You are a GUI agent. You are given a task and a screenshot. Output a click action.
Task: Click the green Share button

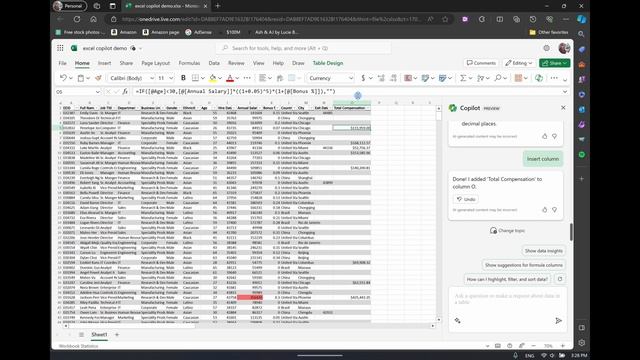555,63
